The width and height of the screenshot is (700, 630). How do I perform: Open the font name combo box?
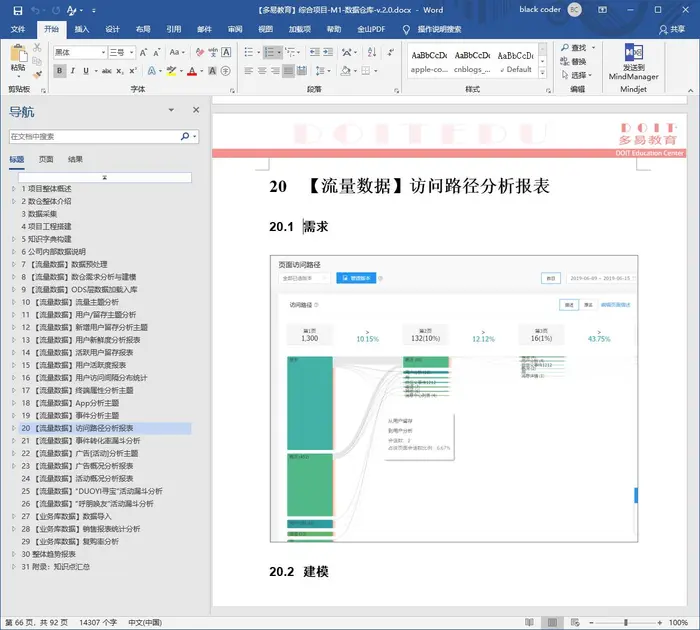point(80,53)
